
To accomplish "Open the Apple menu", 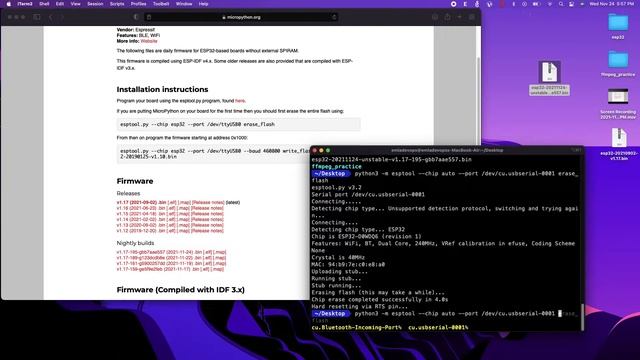I will pyautogui.click(x=9, y=4).
